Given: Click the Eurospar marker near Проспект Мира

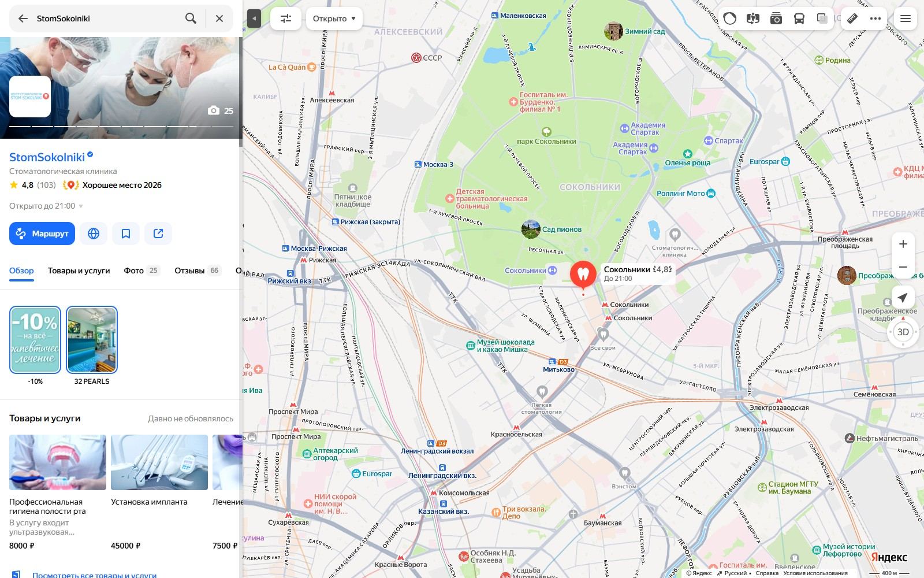Looking at the screenshot, I should pos(356,474).
